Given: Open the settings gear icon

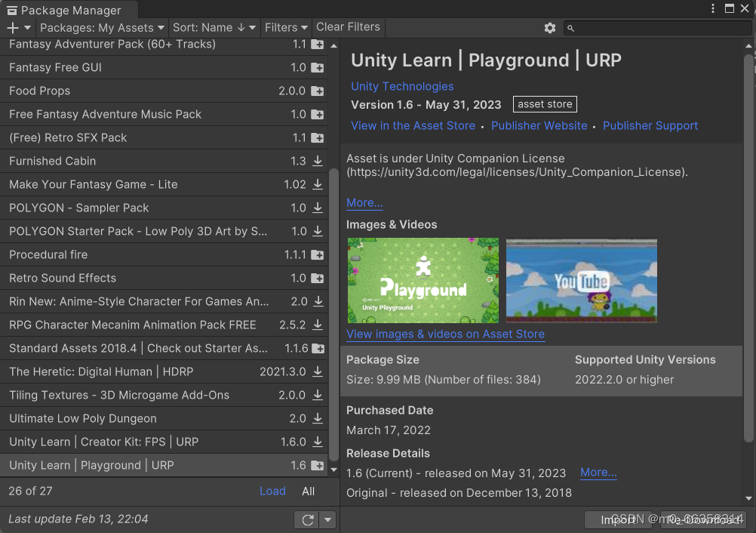Looking at the screenshot, I should pos(549,28).
